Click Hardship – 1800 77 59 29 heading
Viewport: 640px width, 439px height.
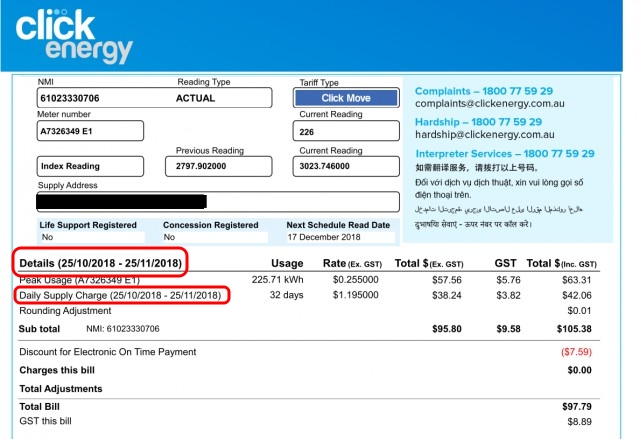(478, 122)
